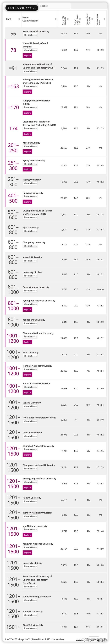Click the location pin beside Seoul National University
Image resolution: width=110 pixels, height=644 pixels.
coord(24,35)
